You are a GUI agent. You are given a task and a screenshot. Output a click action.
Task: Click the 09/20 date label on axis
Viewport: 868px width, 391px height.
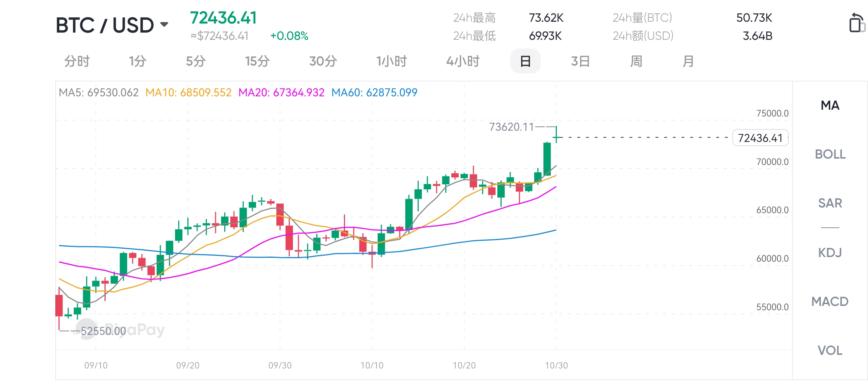pyautogui.click(x=188, y=365)
